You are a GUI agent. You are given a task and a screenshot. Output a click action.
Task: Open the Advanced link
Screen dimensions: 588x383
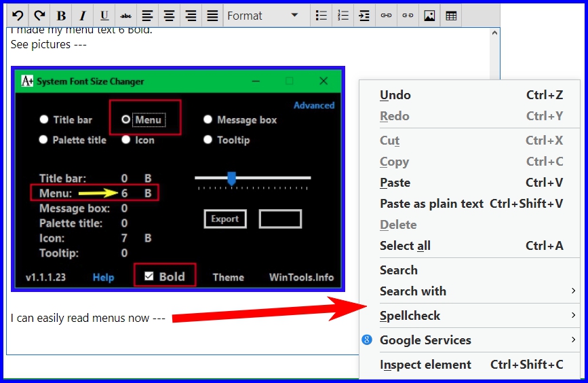[314, 105]
